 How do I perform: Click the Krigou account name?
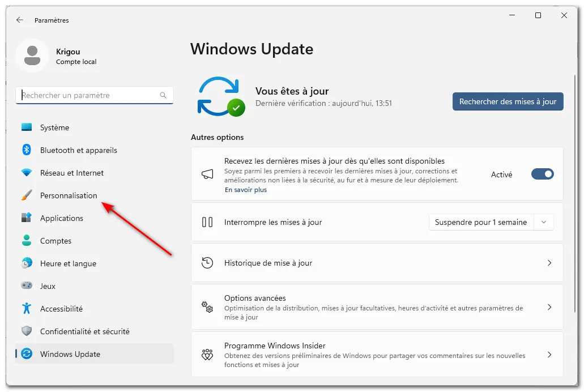click(x=68, y=52)
